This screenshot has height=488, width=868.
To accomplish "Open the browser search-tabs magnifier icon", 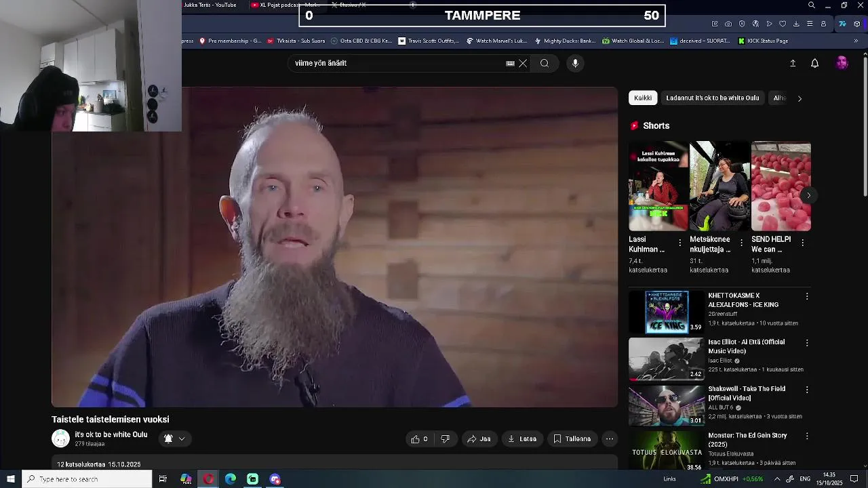I will 812,5.
